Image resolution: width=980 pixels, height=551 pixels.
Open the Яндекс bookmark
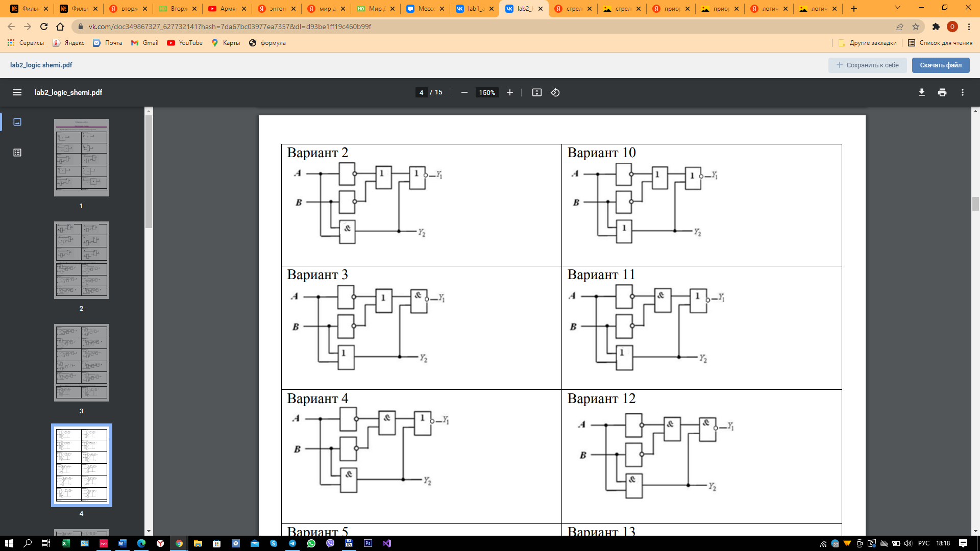click(69, 43)
